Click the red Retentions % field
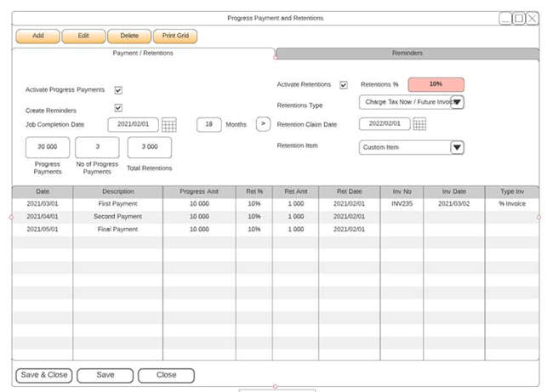This screenshot has height=392, width=553. [x=436, y=84]
